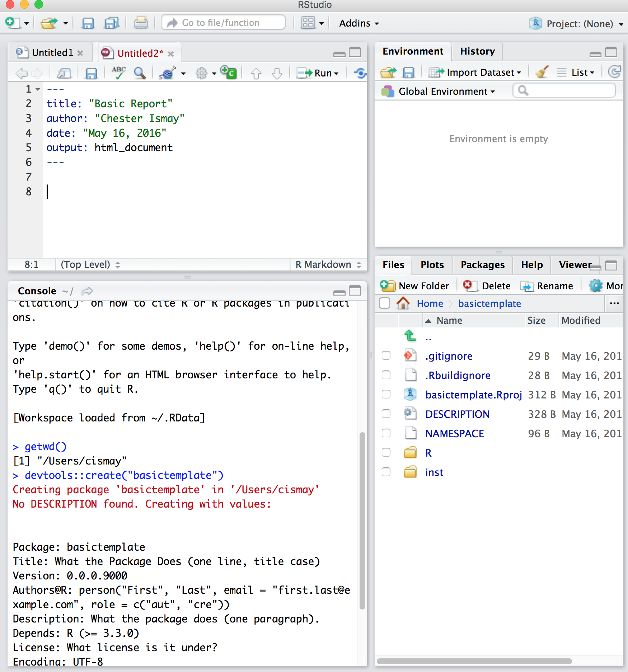Go to previous chunk with up arrow
The width and height of the screenshot is (628, 672).
pyautogui.click(x=256, y=73)
